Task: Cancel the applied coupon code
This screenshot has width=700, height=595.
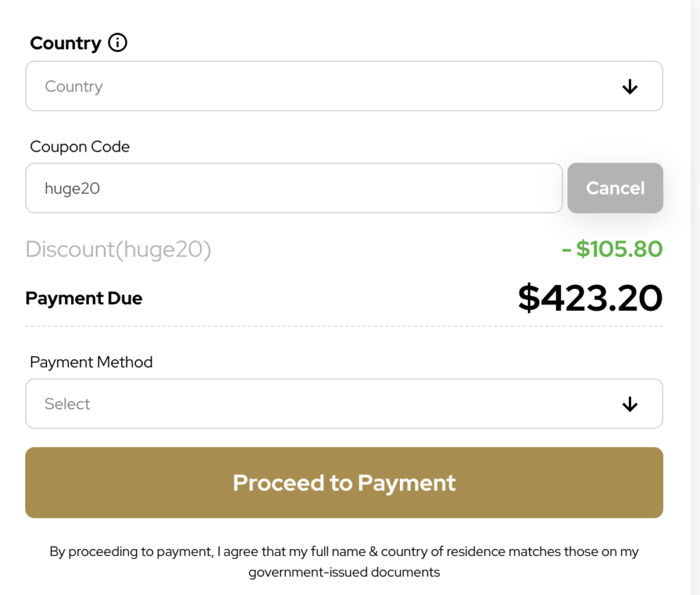Action: click(x=615, y=188)
